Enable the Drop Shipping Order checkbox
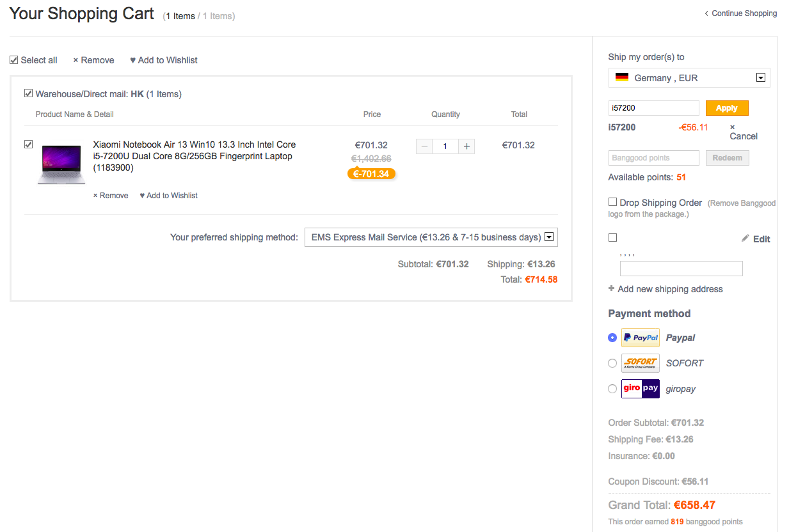This screenshot has height=532, width=789. [612, 202]
